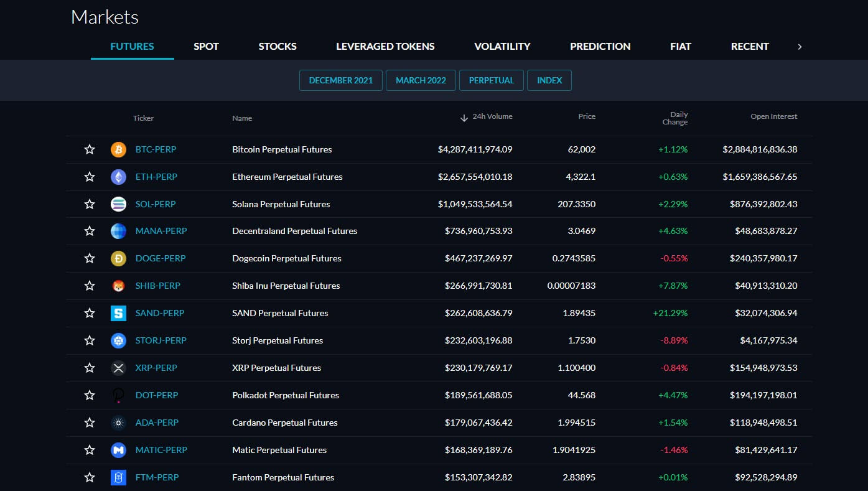Click the -8.89% daily change value
This screenshot has width=868, height=491.
(674, 340)
